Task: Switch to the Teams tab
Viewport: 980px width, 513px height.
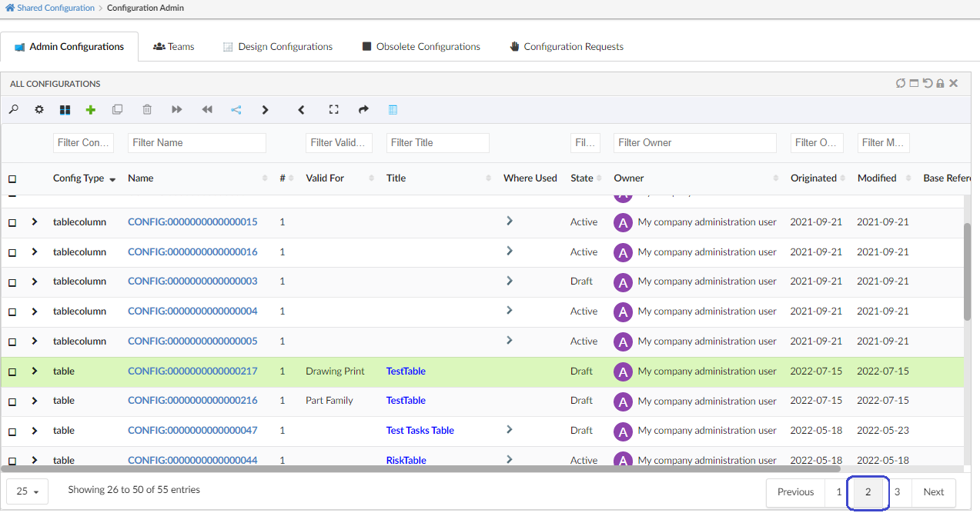Action: pos(174,47)
